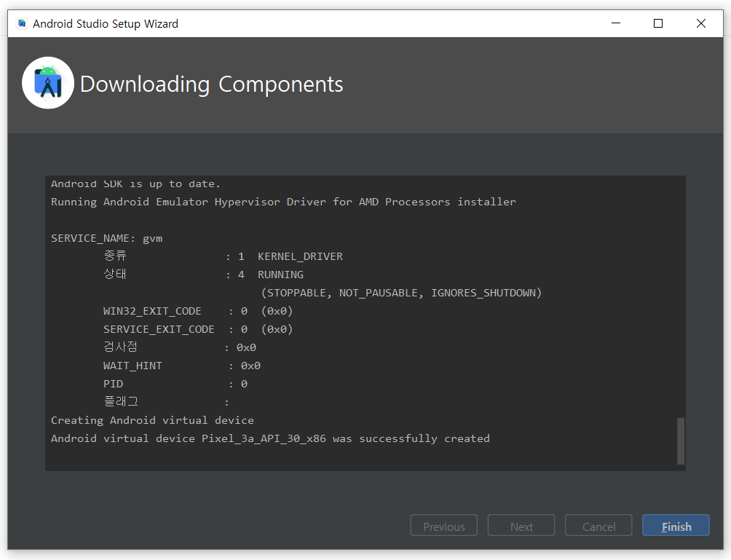The width and height of the screenshot is (731, 560).
Task: Close the Setup Wizard window
Action: [700, 23]
